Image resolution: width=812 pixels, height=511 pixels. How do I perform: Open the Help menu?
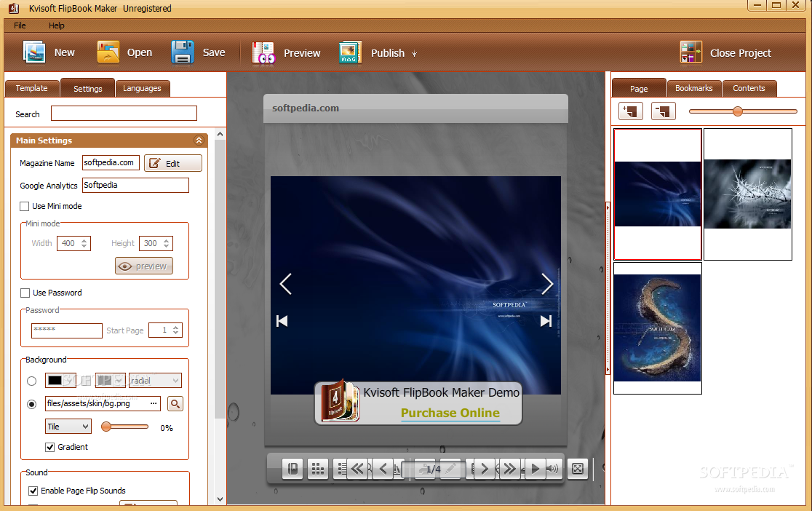[57, 25]
